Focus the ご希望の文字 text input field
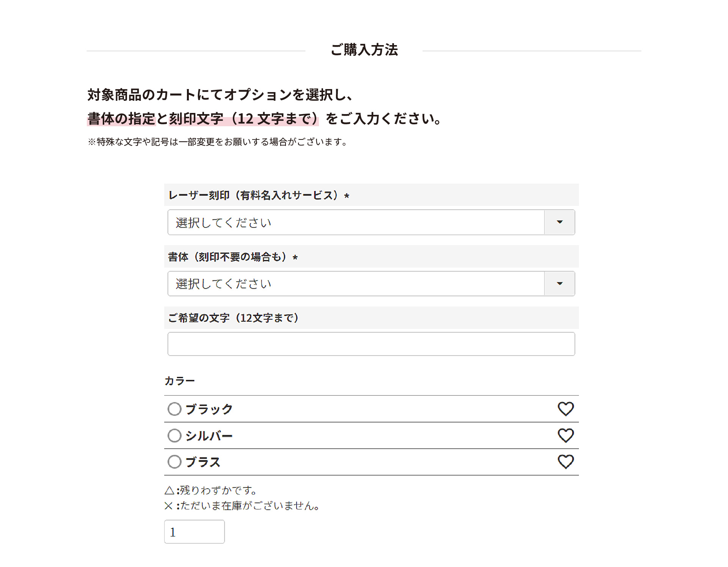The height and width of the screenshot is (567, 728). tap(371, 344)
